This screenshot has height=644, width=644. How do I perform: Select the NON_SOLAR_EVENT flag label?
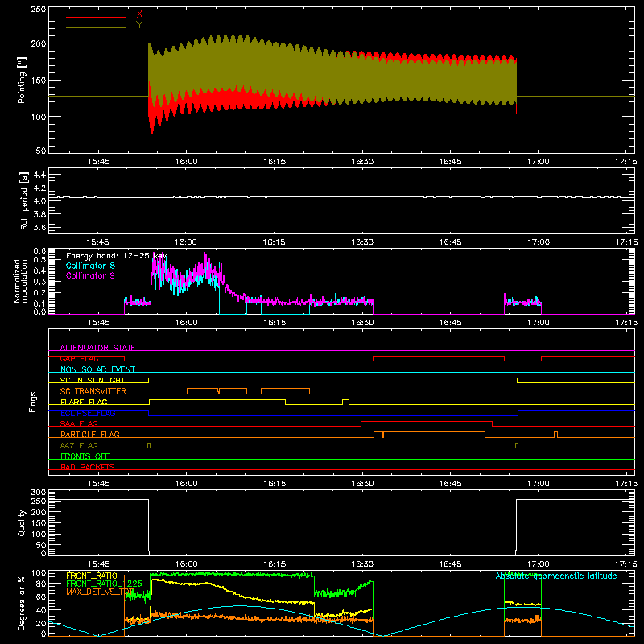[97, 369]
